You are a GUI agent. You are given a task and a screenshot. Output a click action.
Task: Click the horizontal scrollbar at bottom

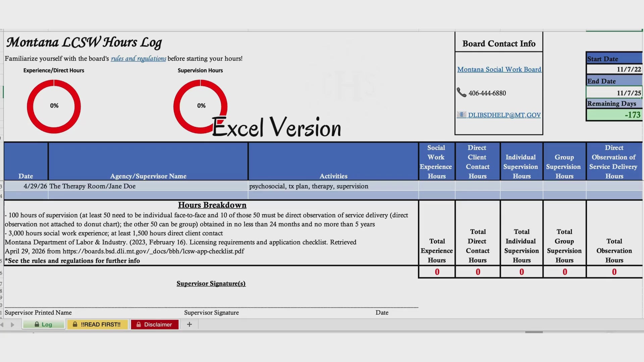pyautogui.click(x=534, y=332)
